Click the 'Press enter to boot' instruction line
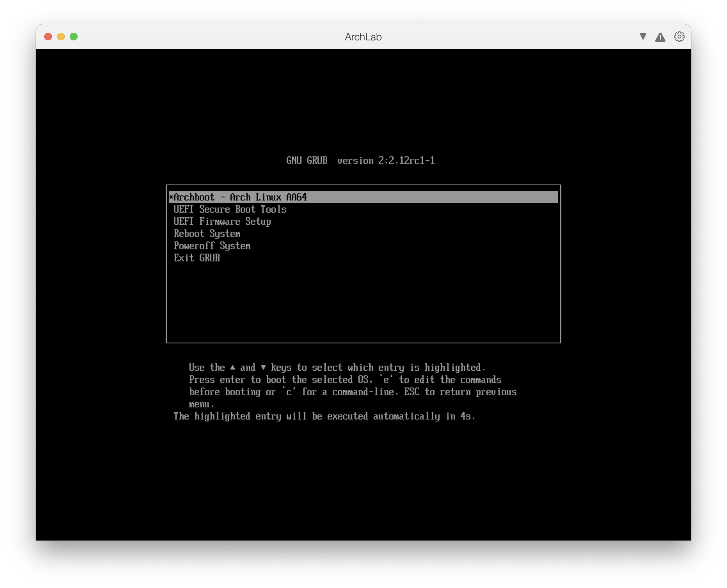This screenshot has height=588, width=727. [345, 380]
